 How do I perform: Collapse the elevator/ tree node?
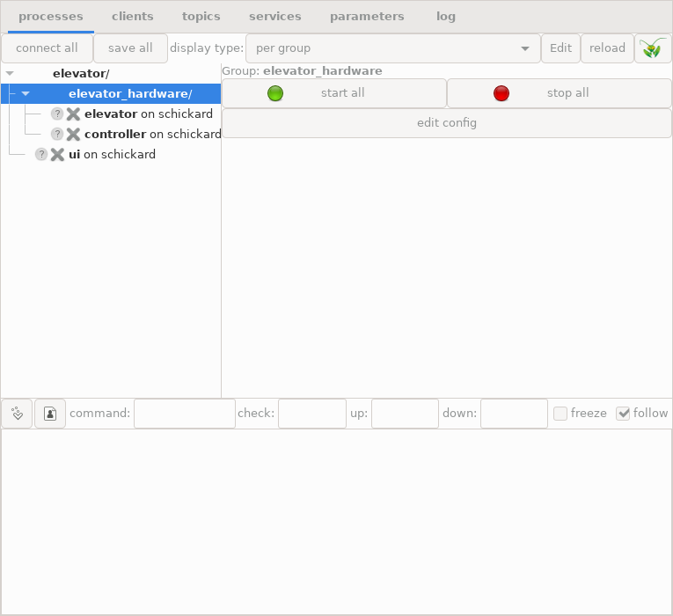click(x=10, y=73)
